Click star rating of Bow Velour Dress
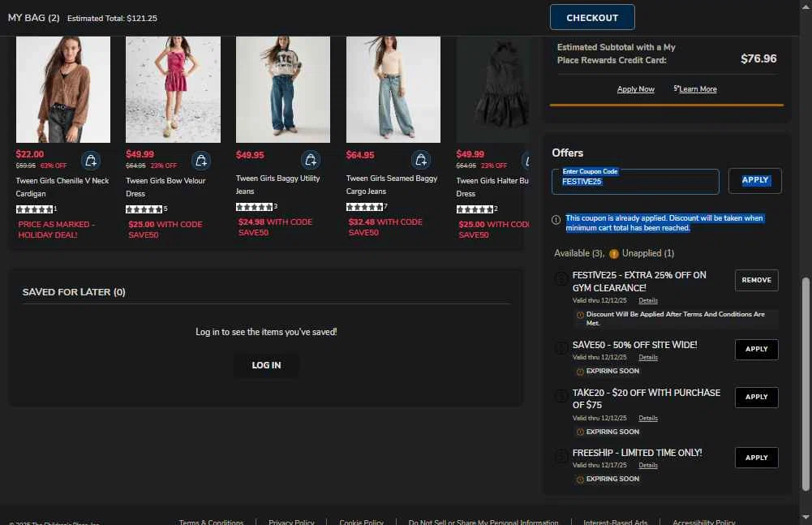This screenshot has height=525, width=812. [144, 209]
